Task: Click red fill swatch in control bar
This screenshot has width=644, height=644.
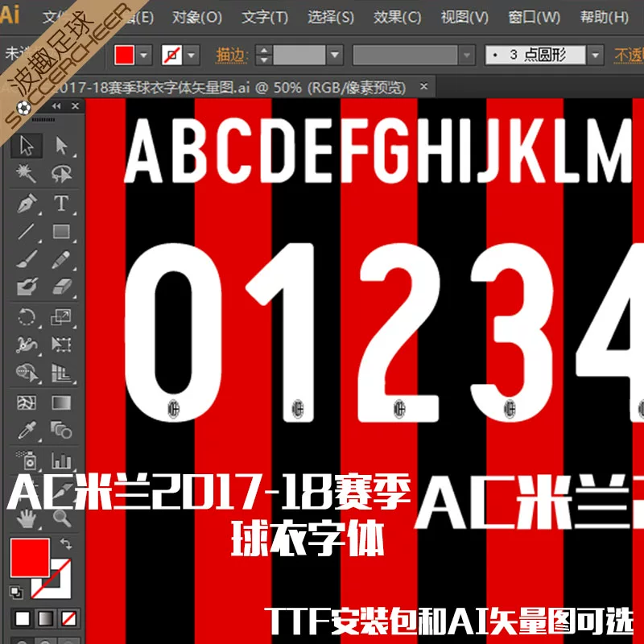Action: pos(125,55)
